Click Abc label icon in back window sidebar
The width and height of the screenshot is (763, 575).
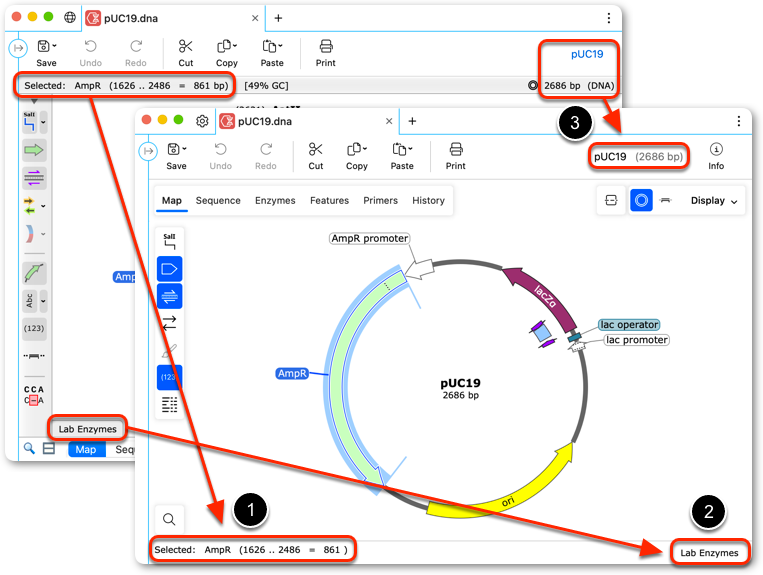point(30,301)
